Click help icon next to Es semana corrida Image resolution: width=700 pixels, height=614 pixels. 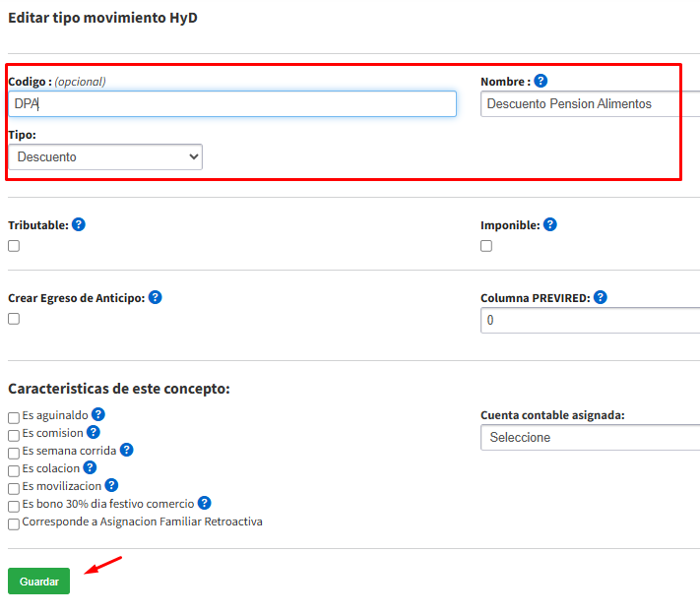tap(126, 450)
